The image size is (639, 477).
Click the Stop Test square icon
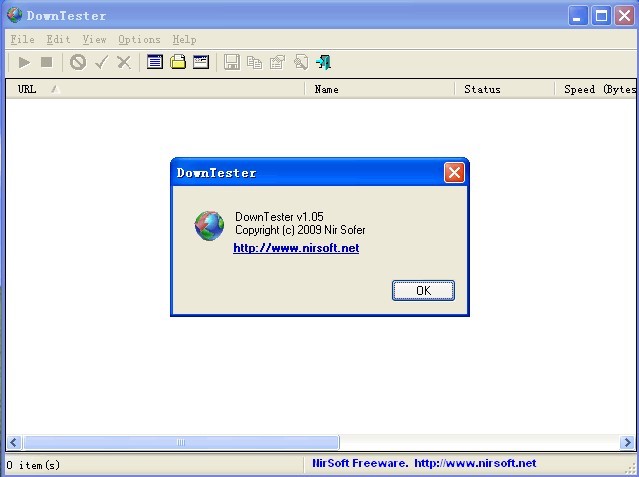tap(46, 62)
